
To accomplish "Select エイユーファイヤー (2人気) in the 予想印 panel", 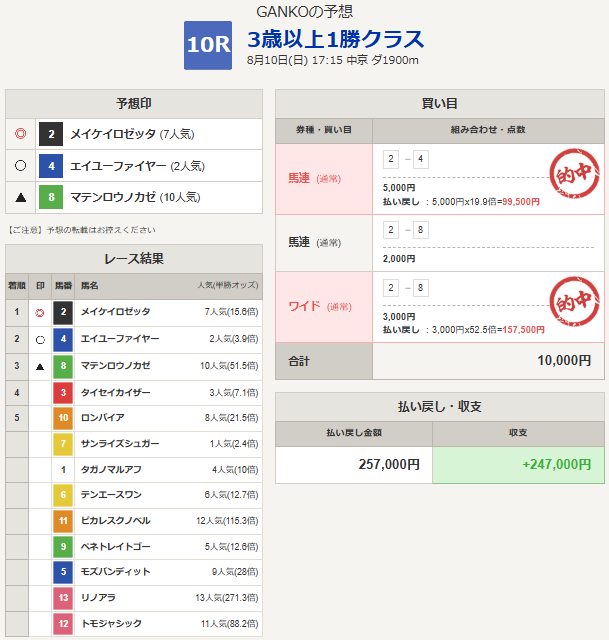I will coord(138,166).
